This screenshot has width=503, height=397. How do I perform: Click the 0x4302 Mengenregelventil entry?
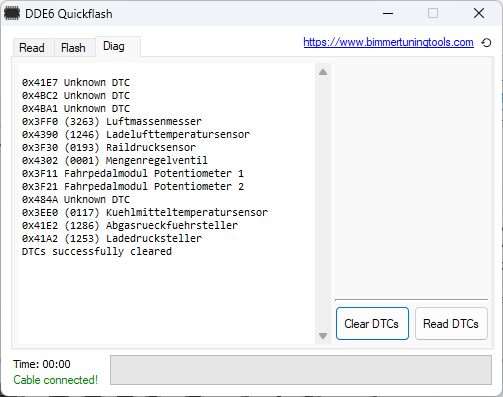coord(115,160)
